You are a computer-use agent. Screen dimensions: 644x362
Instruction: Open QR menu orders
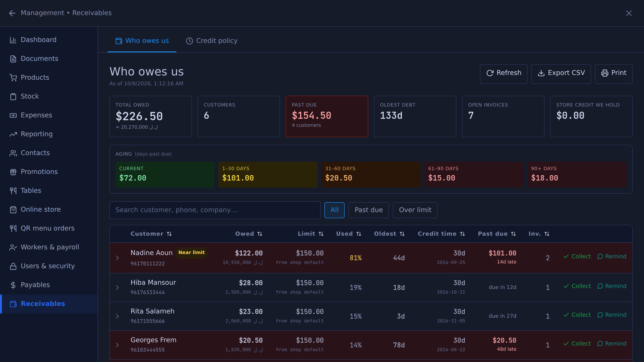point(49,228)
